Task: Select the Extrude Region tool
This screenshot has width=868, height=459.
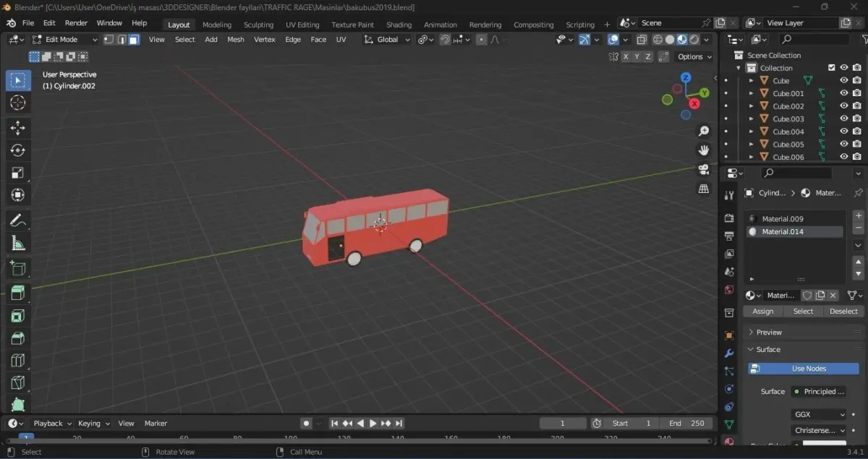Action: coord(18,293)
